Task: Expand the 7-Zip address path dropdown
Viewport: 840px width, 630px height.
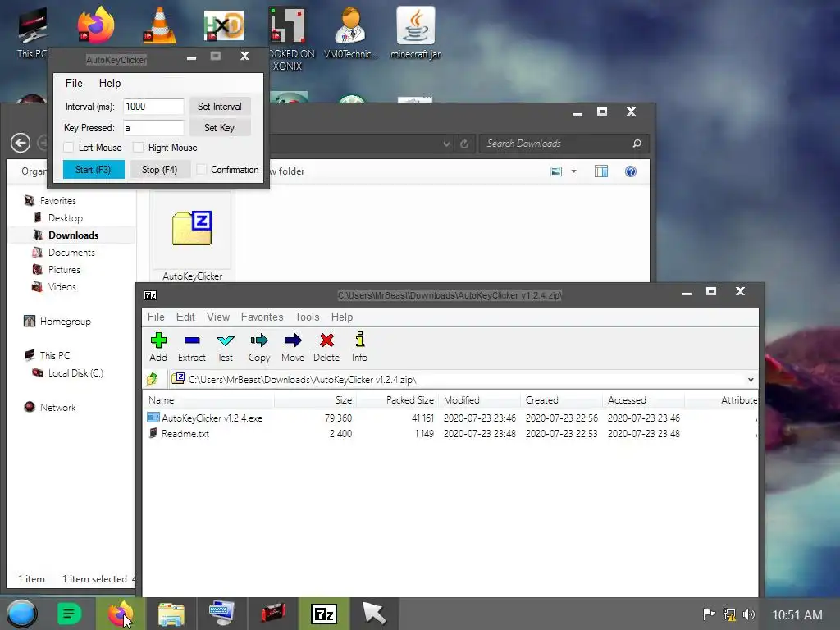Action: pyautogui.click(x=751, y=380)
